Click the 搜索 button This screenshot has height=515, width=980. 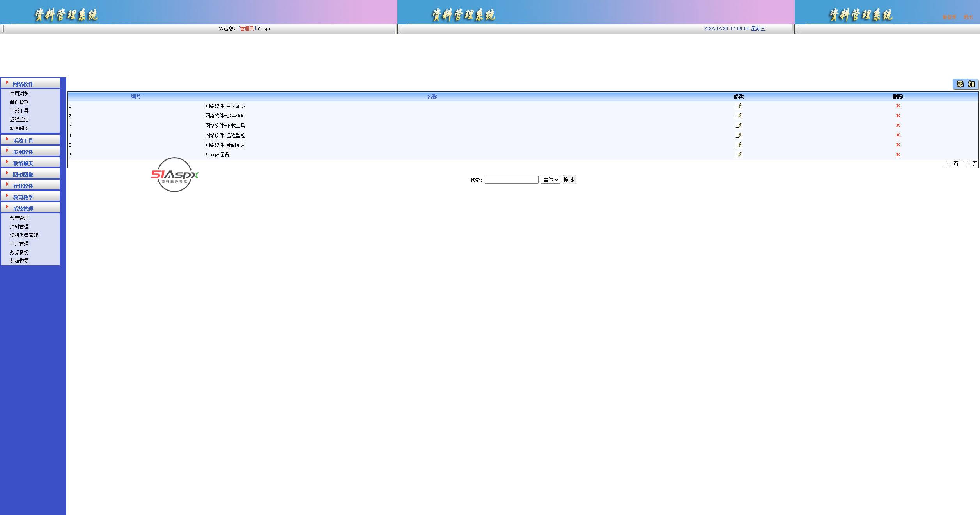(x=569, y=180)
